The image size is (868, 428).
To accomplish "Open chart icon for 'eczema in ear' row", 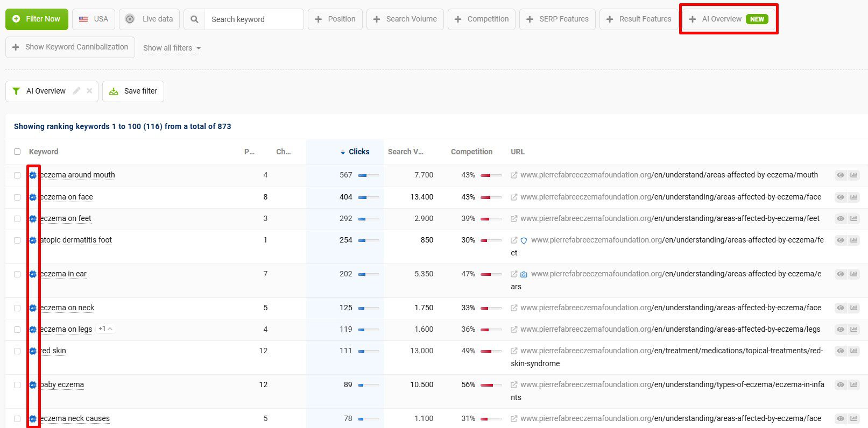I will click(x=853, y=274).
